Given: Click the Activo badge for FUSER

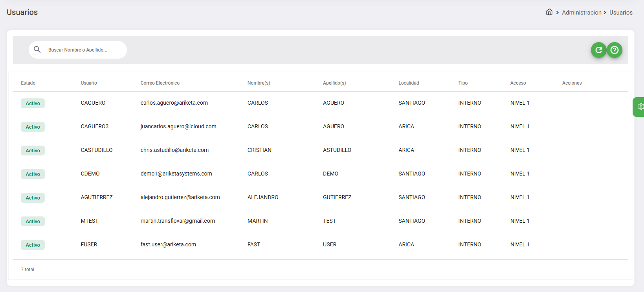Looking at the screenshot, I should [x=33, y=245].
